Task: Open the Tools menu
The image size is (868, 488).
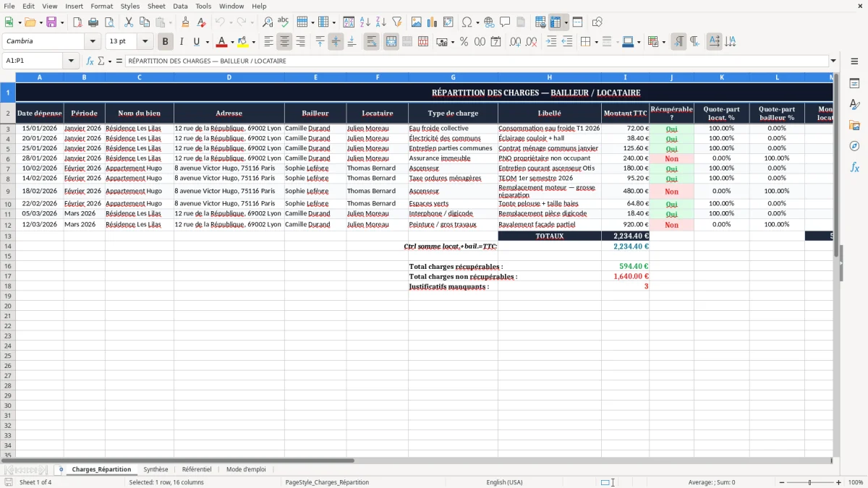Action: (203, 6)
